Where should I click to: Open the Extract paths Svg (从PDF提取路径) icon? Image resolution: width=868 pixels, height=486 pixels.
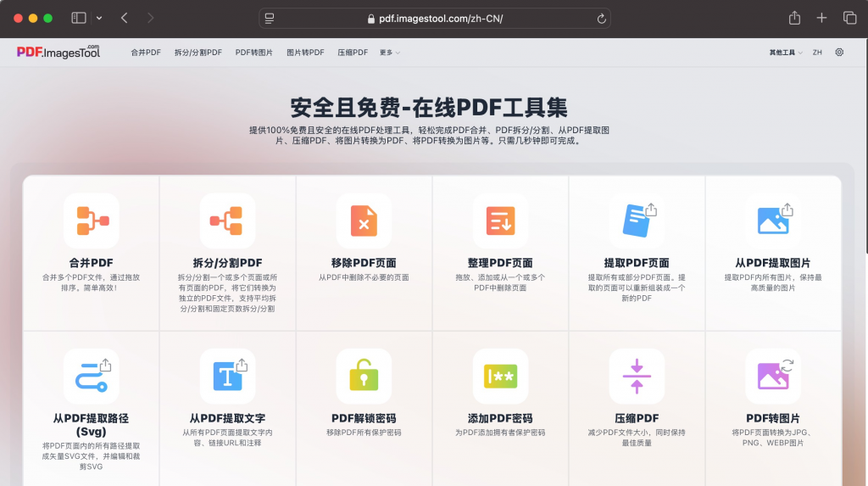point(92,377)
